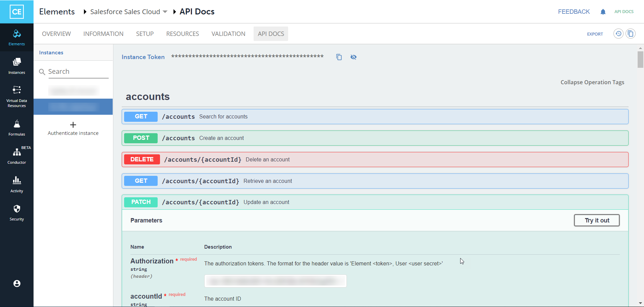Screen dimensions: 644x307
Task: Reveal the hidden Instance Token value
Action: click(x=354, y=57)
